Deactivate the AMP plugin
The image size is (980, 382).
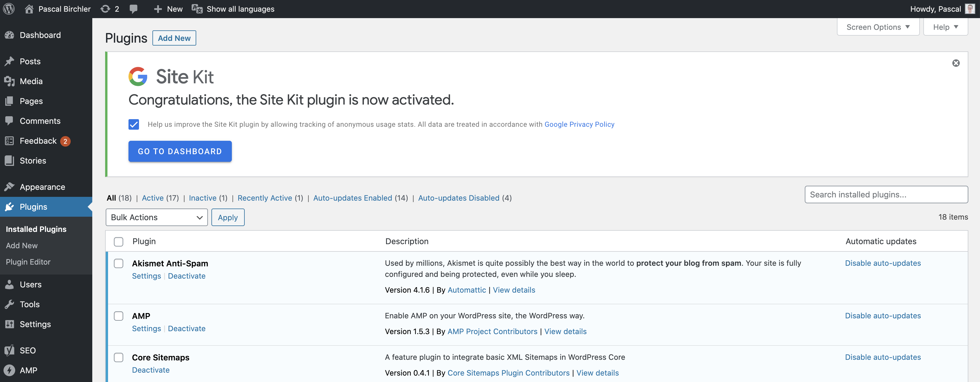point(186,328)
